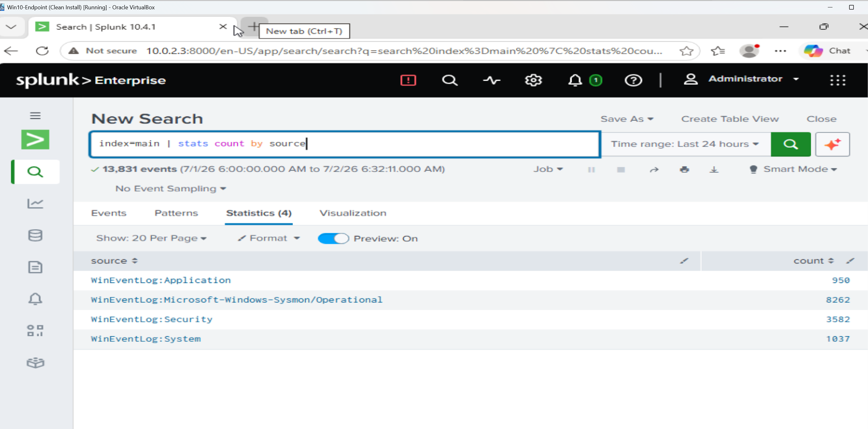Click browser Back arrow
Viewport: 868px width, 429px height.
point(11,51)
